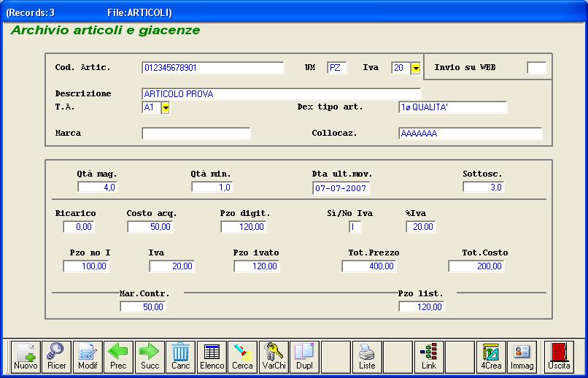Toggle the Invio su WEB box
588x378 pixels.
point(537,68)
